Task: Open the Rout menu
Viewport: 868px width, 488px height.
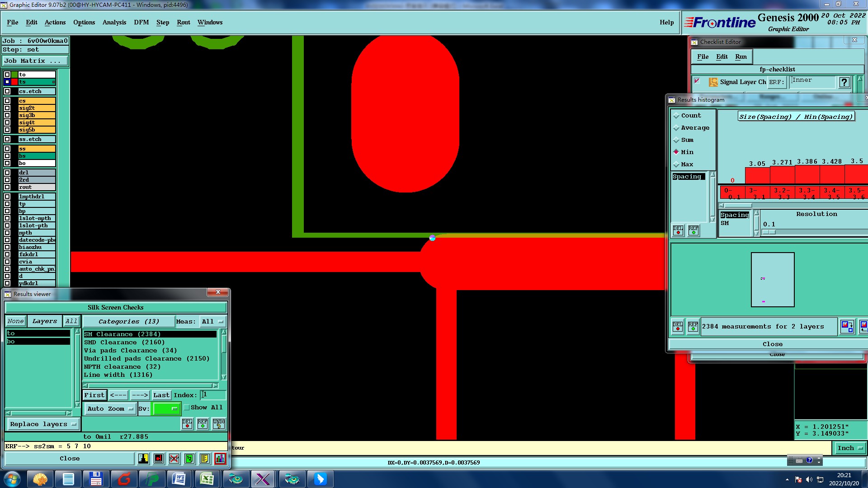Action: pos(184,22)
